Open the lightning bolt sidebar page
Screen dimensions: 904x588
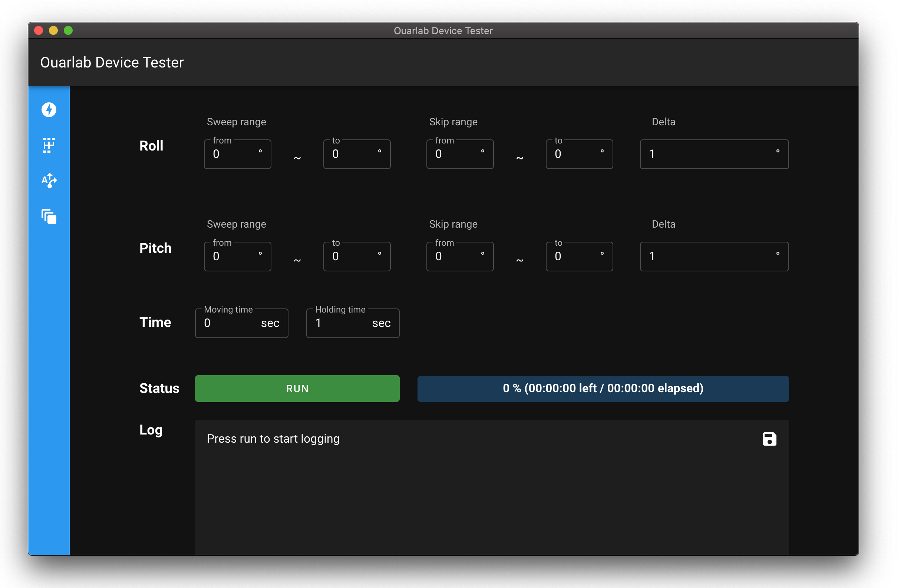(x=49, y=110)
